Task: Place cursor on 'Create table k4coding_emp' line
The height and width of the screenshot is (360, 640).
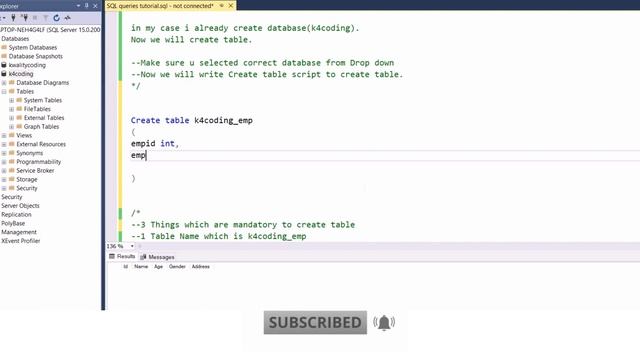Action: pos(192,120)
